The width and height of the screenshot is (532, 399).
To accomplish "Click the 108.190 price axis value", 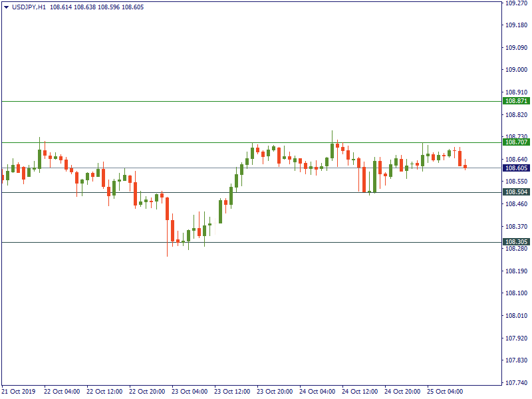I will point(517,271).
